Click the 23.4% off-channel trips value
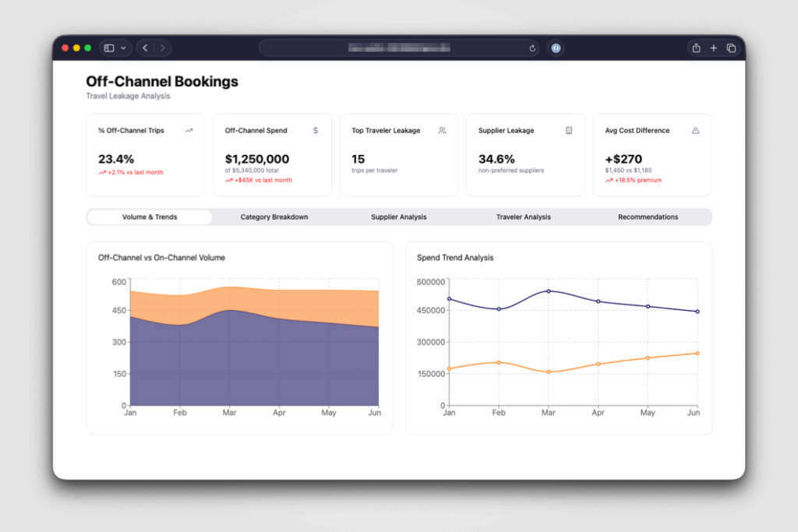This screenshot has height=532, width=798. pyautogui.click(x=116, y=159)
